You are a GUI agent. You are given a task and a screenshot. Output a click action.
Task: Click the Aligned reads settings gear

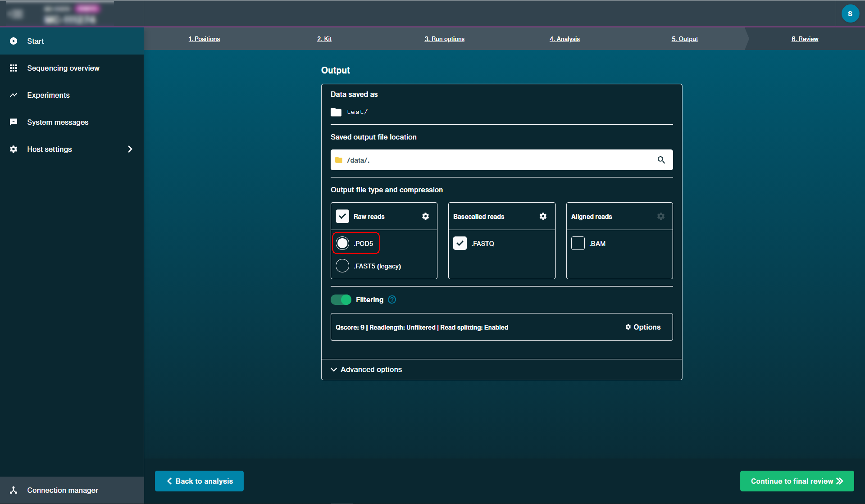[660, 216]
